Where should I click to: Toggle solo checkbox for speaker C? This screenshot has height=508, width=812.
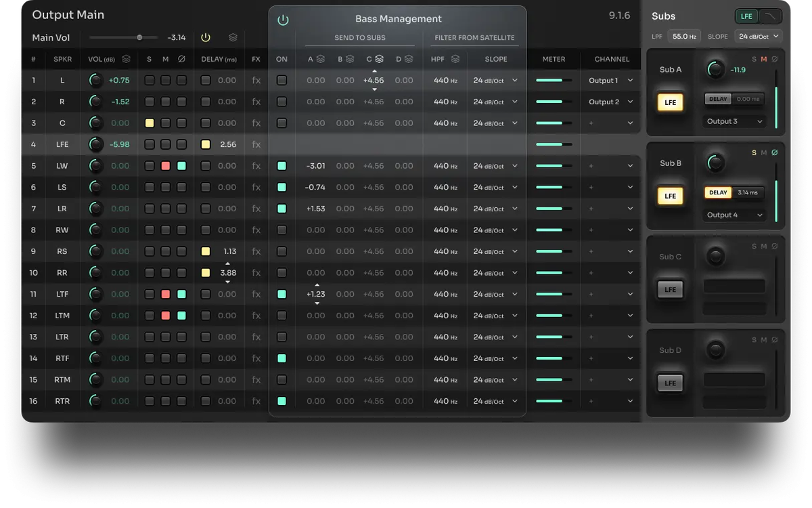(149, 123)
